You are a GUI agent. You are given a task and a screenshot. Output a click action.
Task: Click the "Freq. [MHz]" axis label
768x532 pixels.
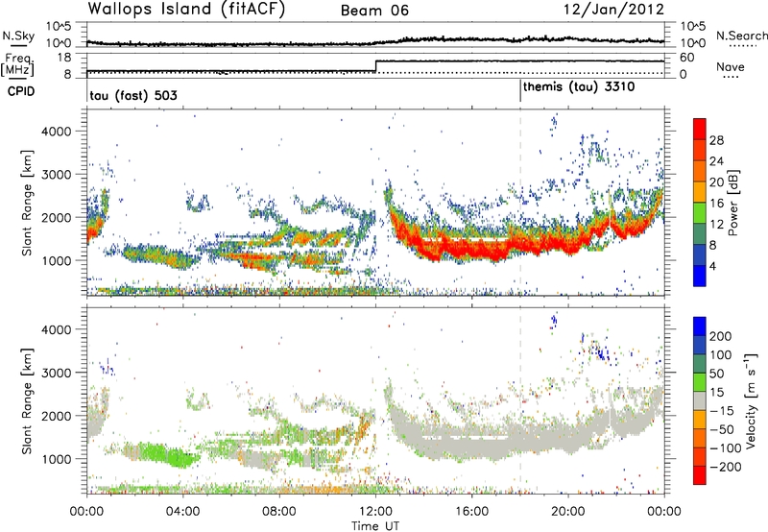[x=18, y=65]
